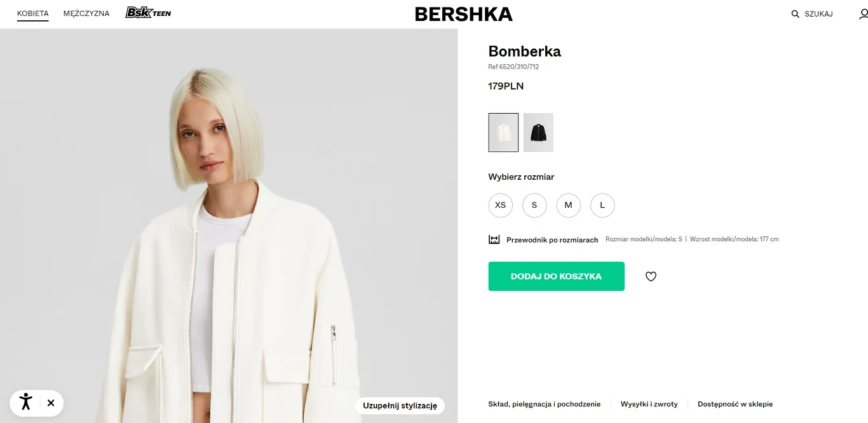Select the black color variant swatch
Viewport: 868px width, 423px height.
(538, 132)
